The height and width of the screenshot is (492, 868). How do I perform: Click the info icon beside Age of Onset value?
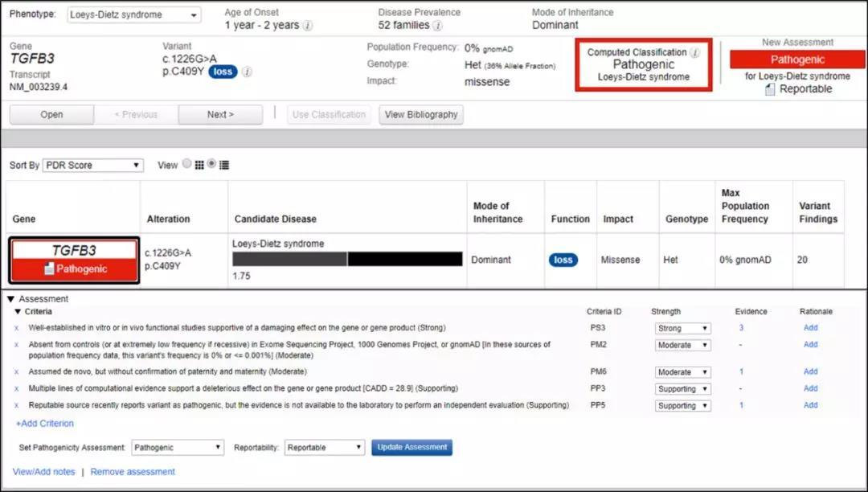pyautogui.click(x=308, y=26)
